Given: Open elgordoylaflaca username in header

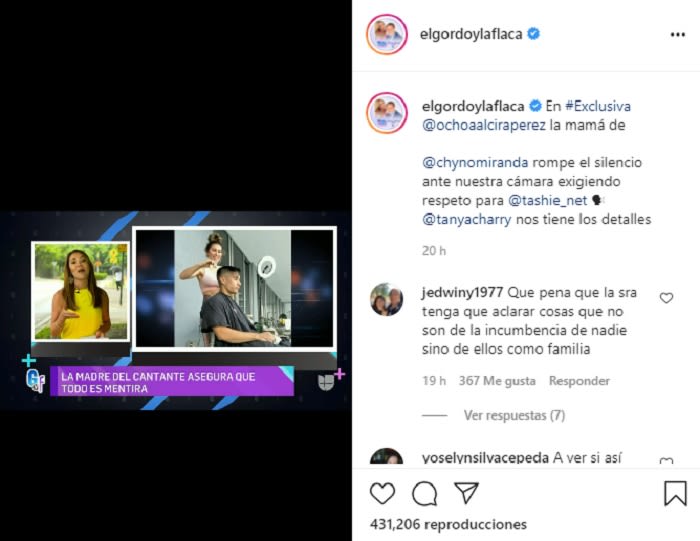Looking at the screenshot, I should (471, 34).
